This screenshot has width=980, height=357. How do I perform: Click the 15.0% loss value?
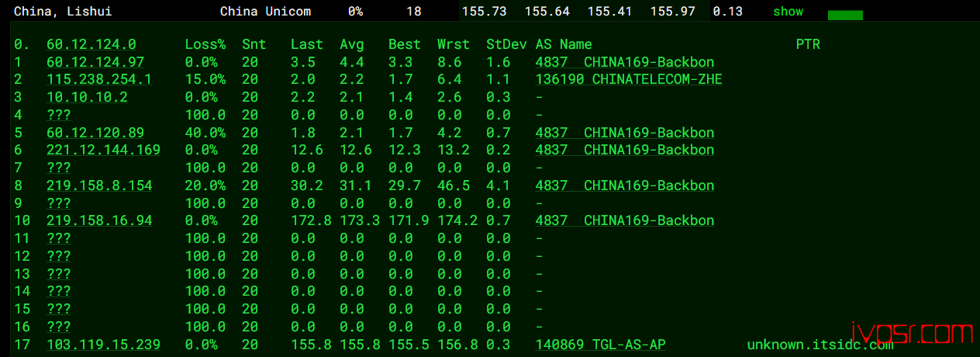pyautogui.click(x=205, y=80)
